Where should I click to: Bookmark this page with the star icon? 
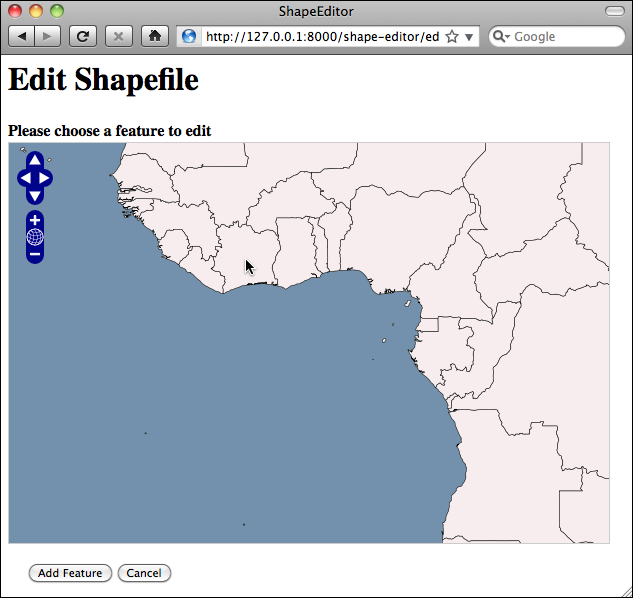pos(452,37)
